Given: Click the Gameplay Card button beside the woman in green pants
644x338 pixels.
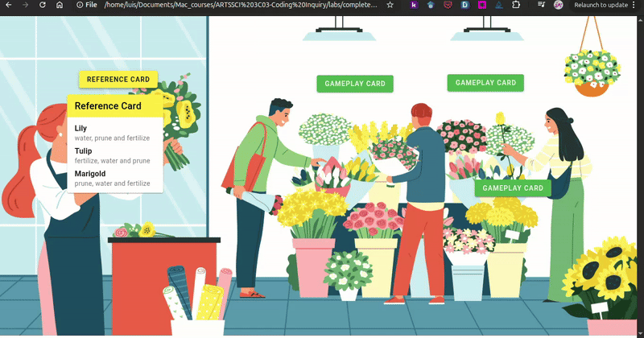Looking at the screenshot, I should coord(512,188).
